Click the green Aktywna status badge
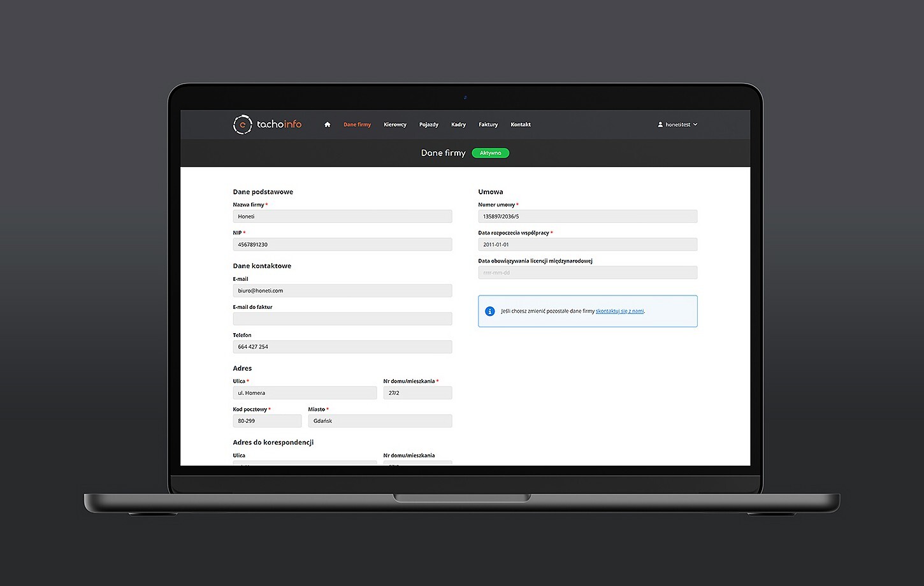This screenshot has height=586, width=924. tap(490, 153)
